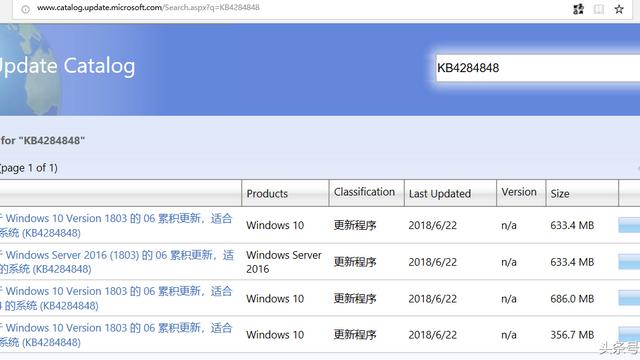
Task: Sort results by the Products column
Action: (267, 193)
